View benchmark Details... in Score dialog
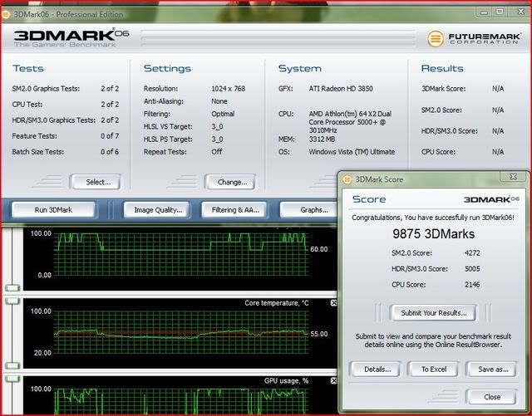The width and height of the screenshot is (532, 416). click(376, 369)
